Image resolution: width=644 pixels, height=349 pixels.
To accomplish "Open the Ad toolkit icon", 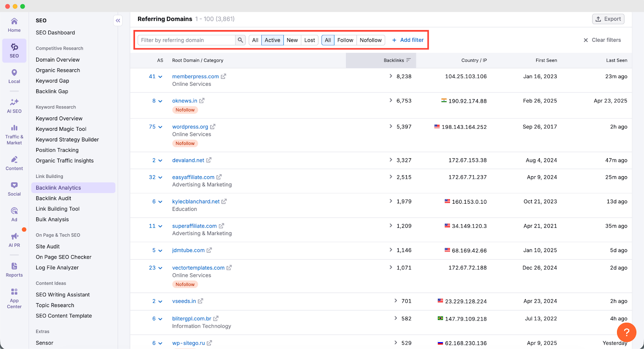I will (x=14, y=211).
